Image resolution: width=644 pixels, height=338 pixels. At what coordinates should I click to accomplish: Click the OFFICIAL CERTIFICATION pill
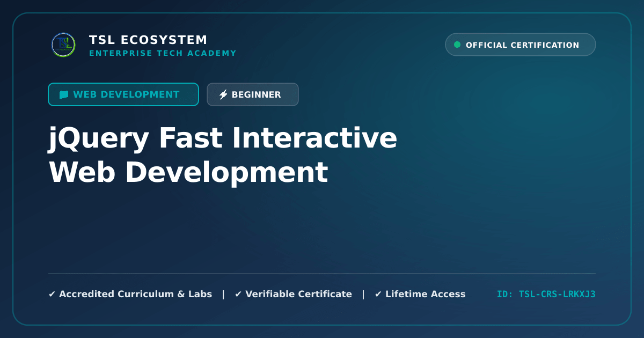click(521, 45)
